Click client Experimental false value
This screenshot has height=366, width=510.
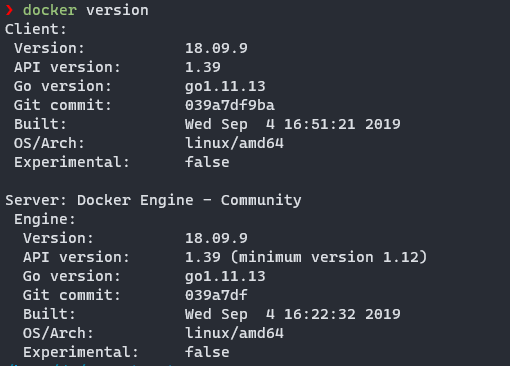pos(207,162)
